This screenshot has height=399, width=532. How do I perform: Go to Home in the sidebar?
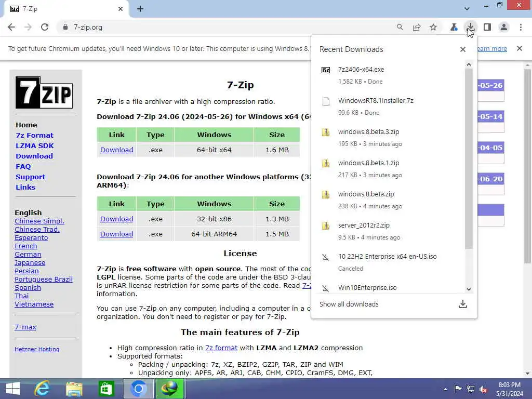[26, 125]
